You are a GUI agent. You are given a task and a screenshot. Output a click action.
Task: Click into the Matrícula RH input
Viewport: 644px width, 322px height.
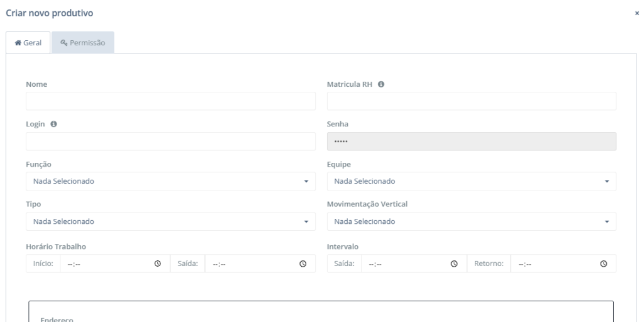point(472,101)
